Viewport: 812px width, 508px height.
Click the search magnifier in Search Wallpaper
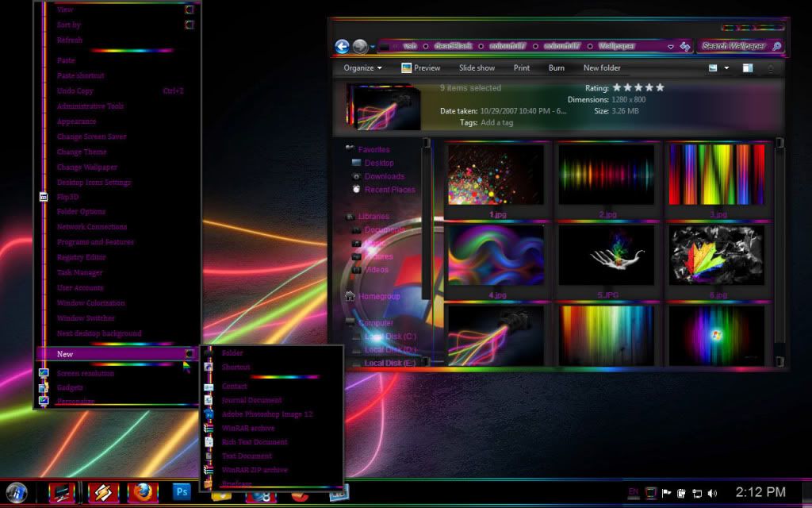pos(776,47)
